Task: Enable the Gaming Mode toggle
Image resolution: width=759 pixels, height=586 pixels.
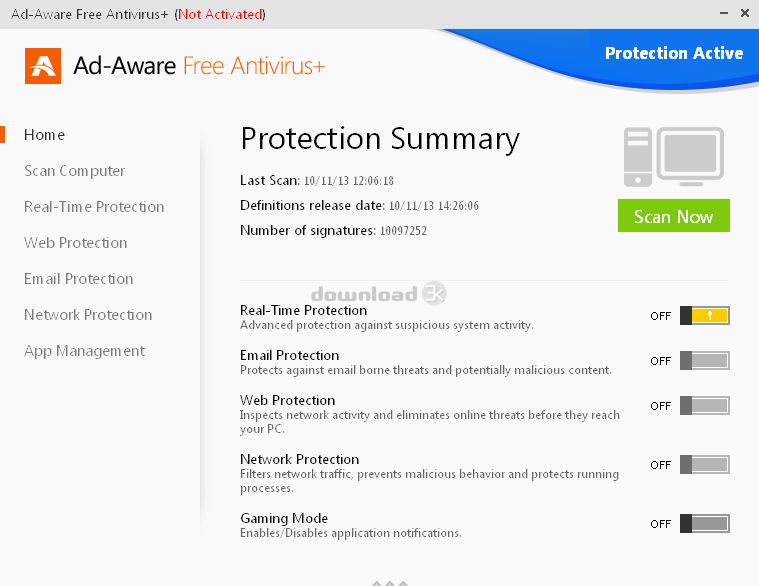Action: [x=704, y=524]
